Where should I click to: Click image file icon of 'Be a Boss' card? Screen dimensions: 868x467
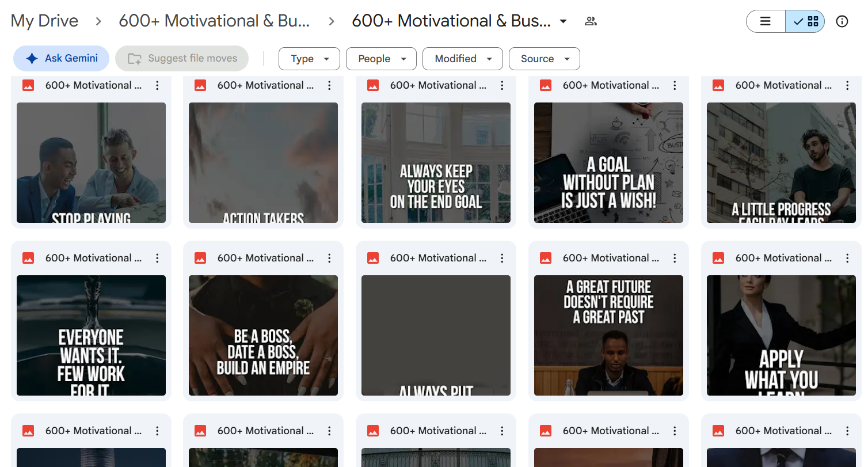200,259
